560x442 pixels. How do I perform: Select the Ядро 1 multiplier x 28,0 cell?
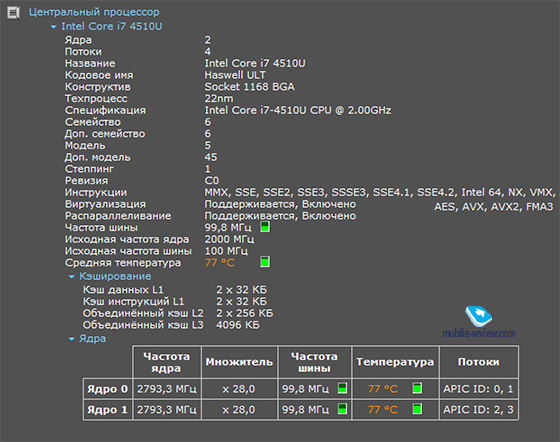[239, 410]
